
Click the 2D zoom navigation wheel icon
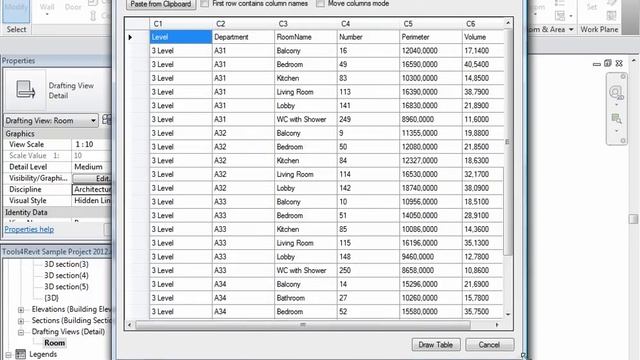tap(616, 93)
